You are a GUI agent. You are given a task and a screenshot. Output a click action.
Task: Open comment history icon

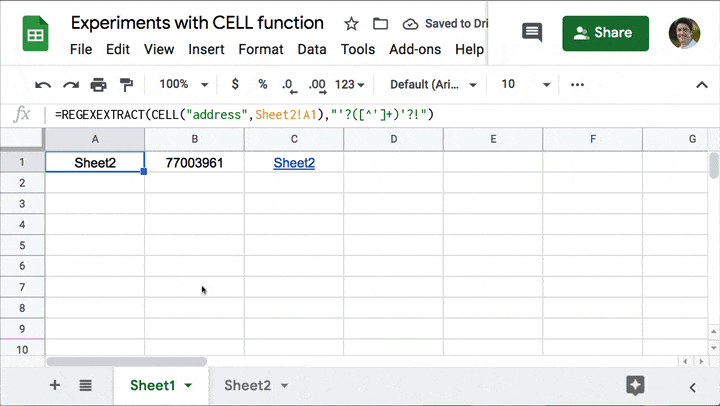pyautogui.click(x=532, y=33)
